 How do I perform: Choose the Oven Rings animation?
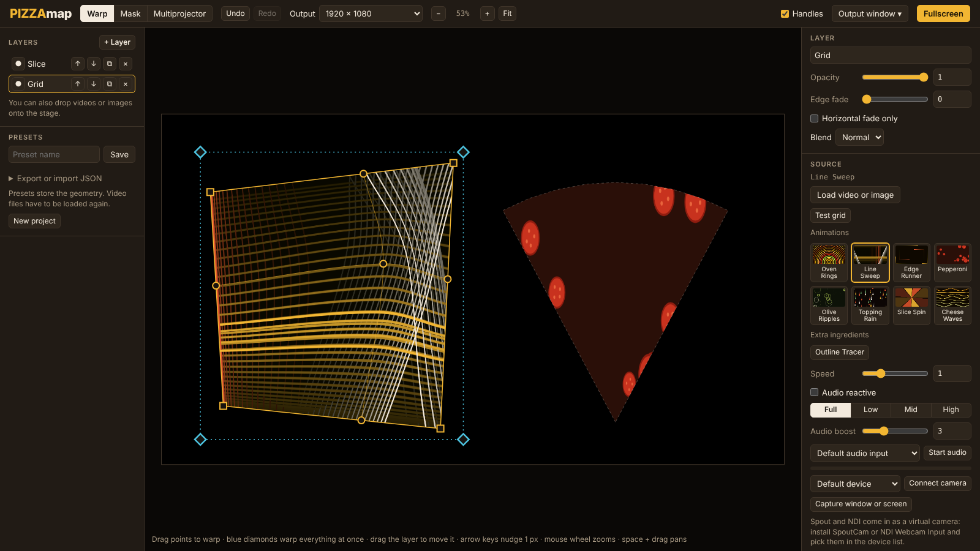click(829, 263)
